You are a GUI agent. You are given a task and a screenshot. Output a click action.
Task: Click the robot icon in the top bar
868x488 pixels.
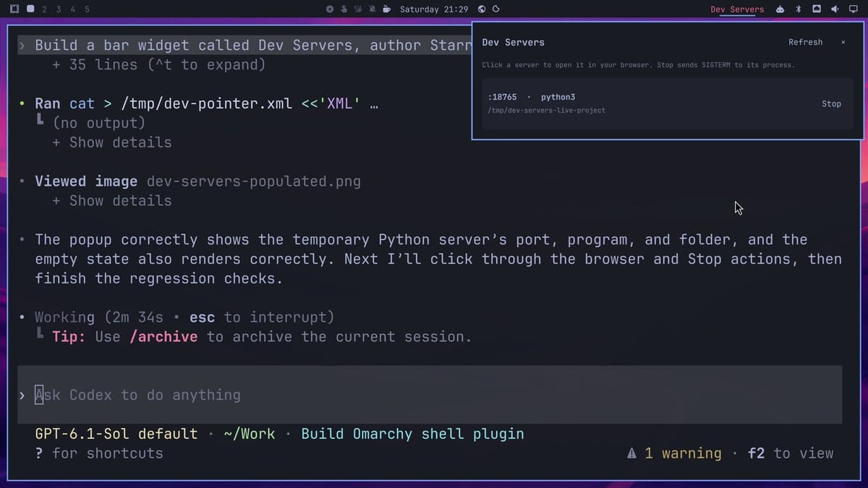(x=780, y=9)
